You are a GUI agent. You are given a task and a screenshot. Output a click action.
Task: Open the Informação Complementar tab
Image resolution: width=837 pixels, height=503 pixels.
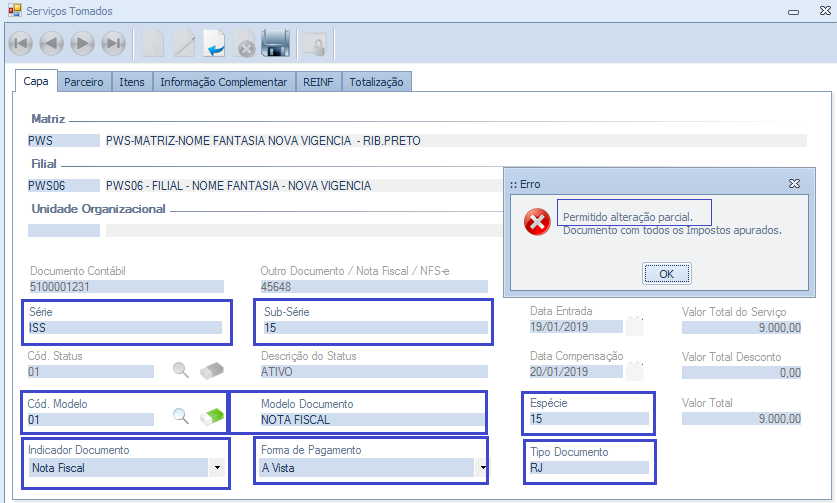tap(224, 82)
